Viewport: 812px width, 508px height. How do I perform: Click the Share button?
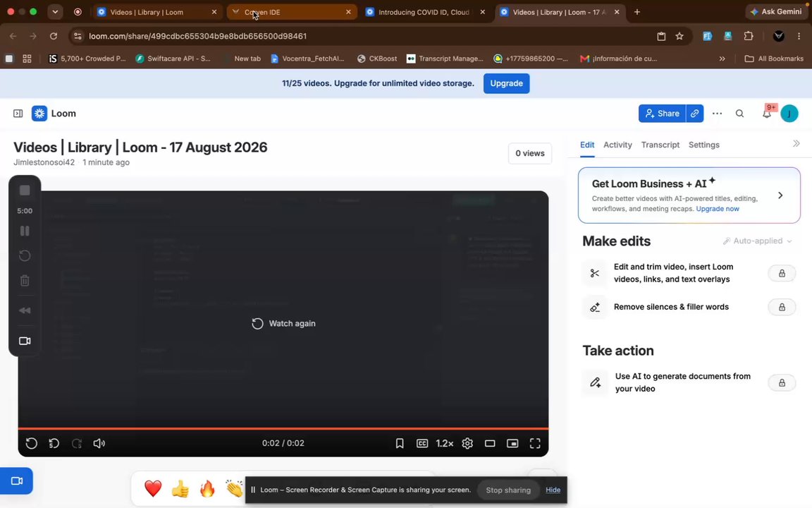coord(662,114)
